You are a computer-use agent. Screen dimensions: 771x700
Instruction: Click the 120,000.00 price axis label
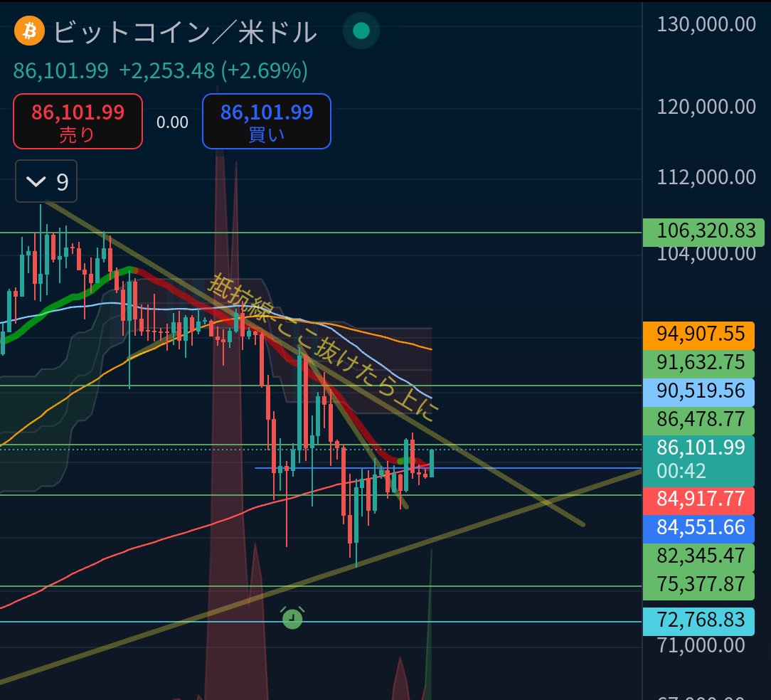tap(706, 107)
